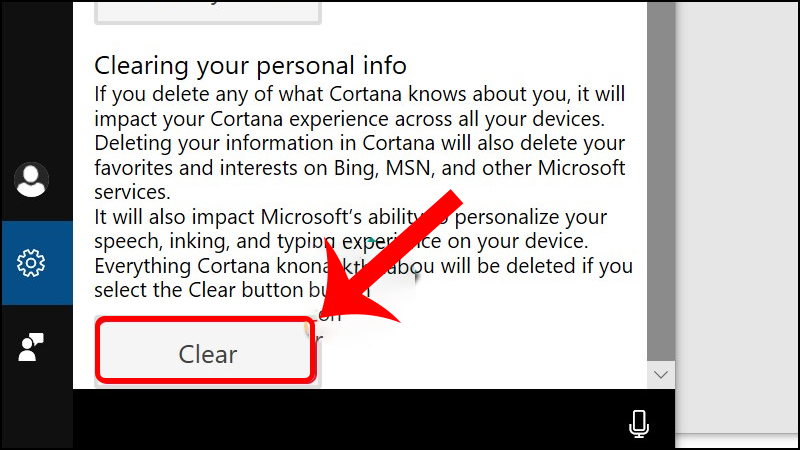Image resolution: width=800 pixels, height=450 pixels.
Task: Click the Clear button
Action: [x=207, y=351]
